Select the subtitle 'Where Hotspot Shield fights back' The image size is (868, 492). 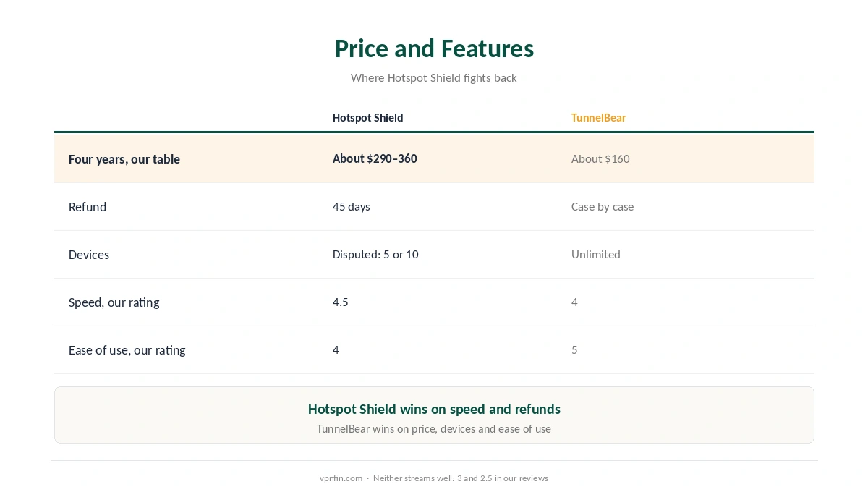[434, 78]
